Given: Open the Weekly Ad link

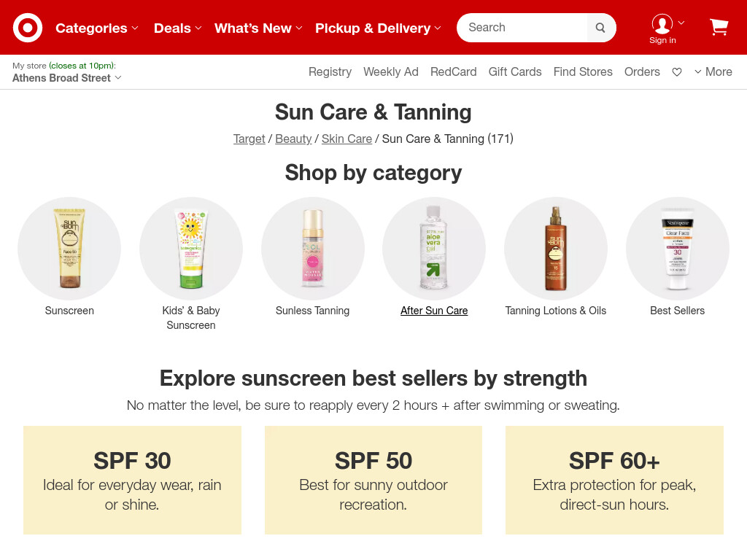Looking at the screenshot, I should point(391,72).
